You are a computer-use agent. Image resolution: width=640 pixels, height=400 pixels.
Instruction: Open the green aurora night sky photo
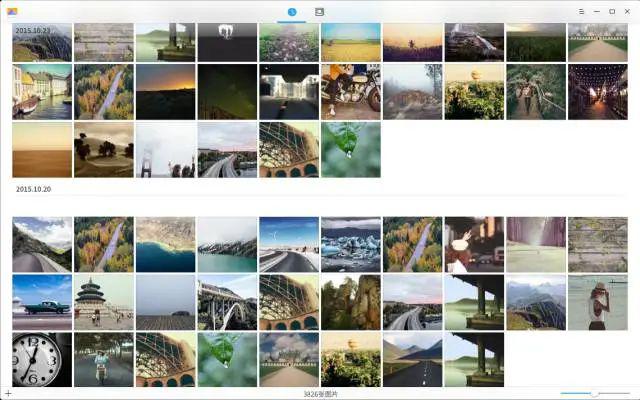227,92
